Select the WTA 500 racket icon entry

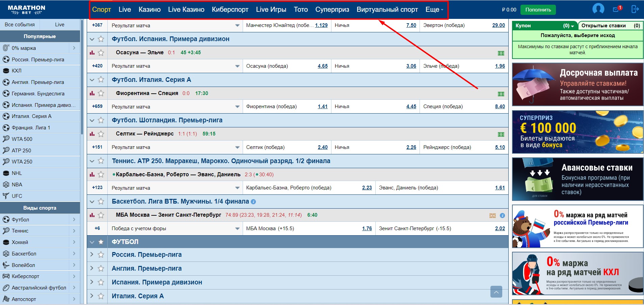(x=6, y=139)
